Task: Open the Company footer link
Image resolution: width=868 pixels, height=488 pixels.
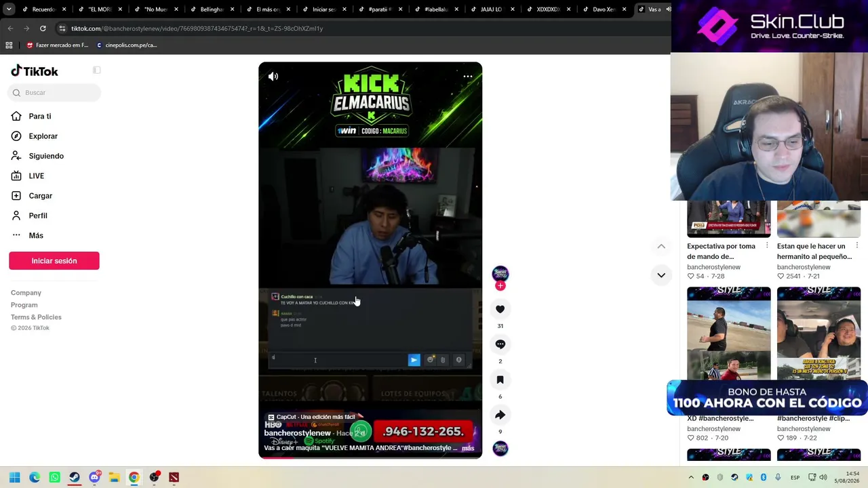Action: click(26, 293)
